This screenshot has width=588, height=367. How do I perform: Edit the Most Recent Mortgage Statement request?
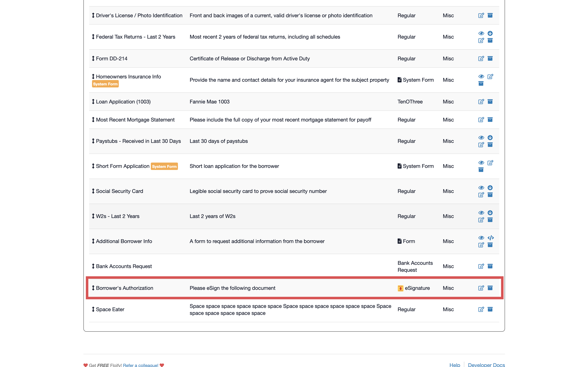coord(481,119)
